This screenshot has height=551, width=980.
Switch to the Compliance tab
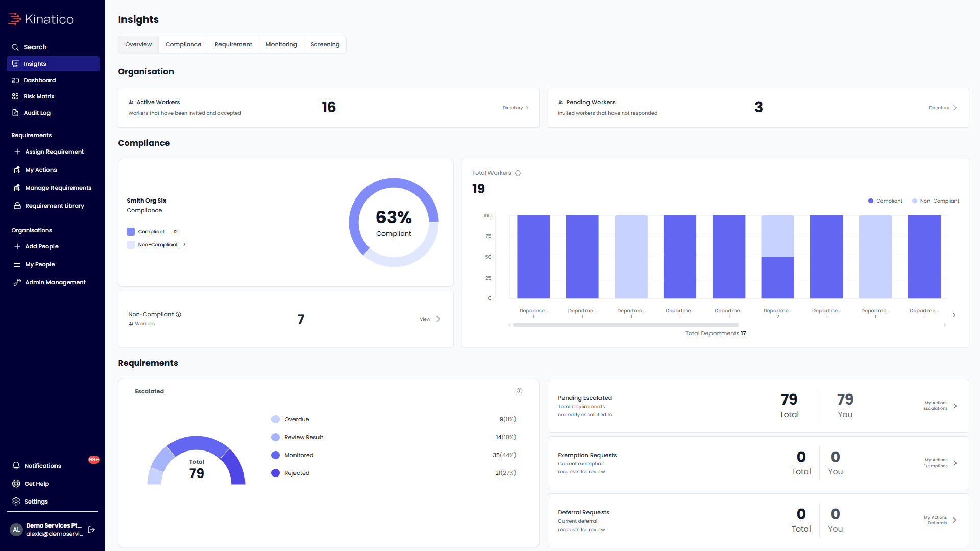[183, 44]
